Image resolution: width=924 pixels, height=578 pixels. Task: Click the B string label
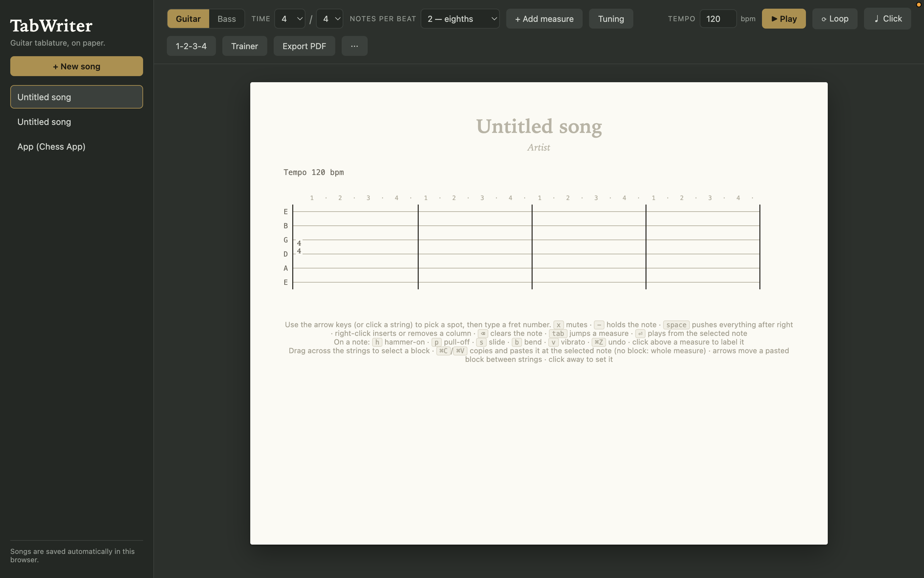point(286,226)
